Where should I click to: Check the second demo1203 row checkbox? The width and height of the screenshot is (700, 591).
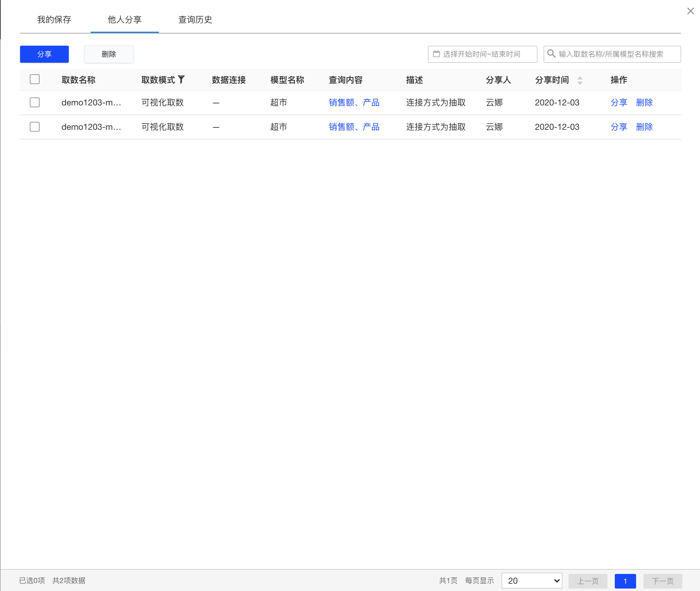point(34,127)
